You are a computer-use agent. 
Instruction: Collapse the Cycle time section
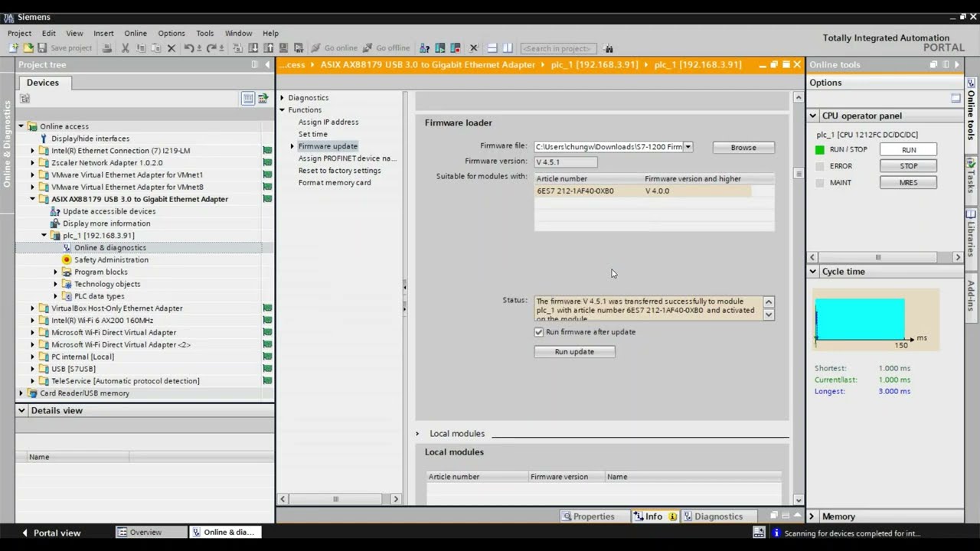813,272
